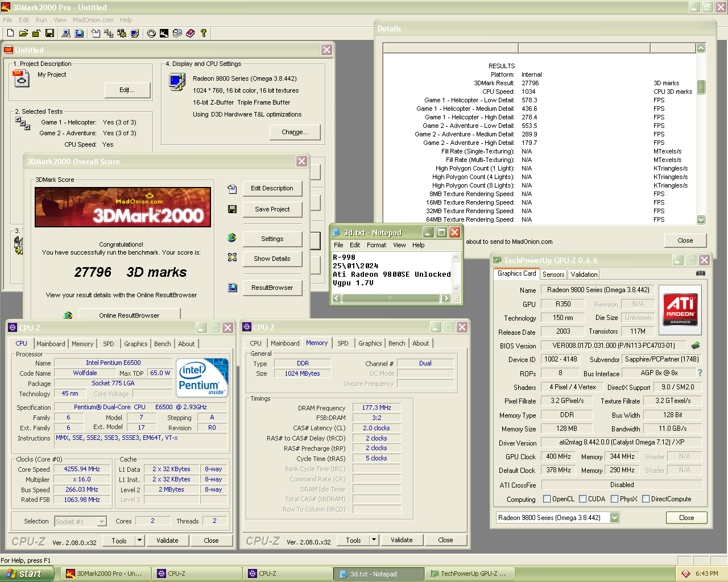
Task: Click the Notepad text area
Action: (392, 273)
